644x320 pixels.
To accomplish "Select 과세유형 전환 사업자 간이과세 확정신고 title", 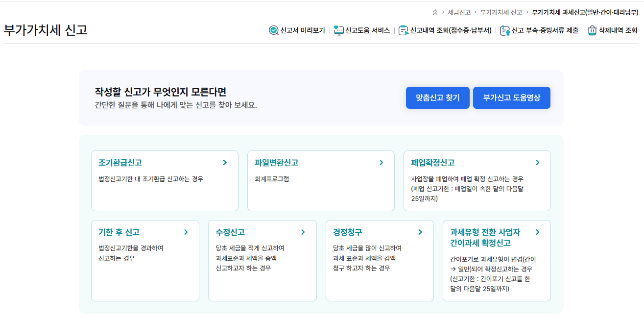I will pos(485,238).
